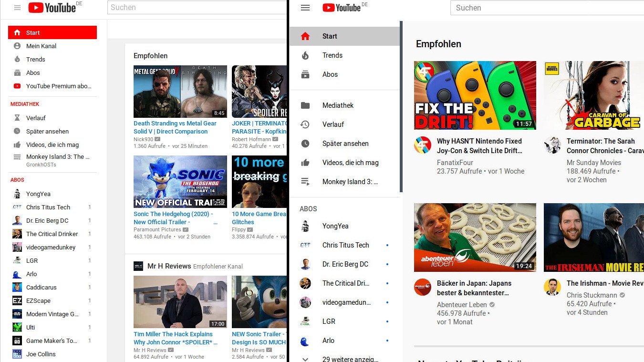The image size is (644, 362).
Task: Open the Bäcker in Japan video title
Action: (x=474, y=288)
